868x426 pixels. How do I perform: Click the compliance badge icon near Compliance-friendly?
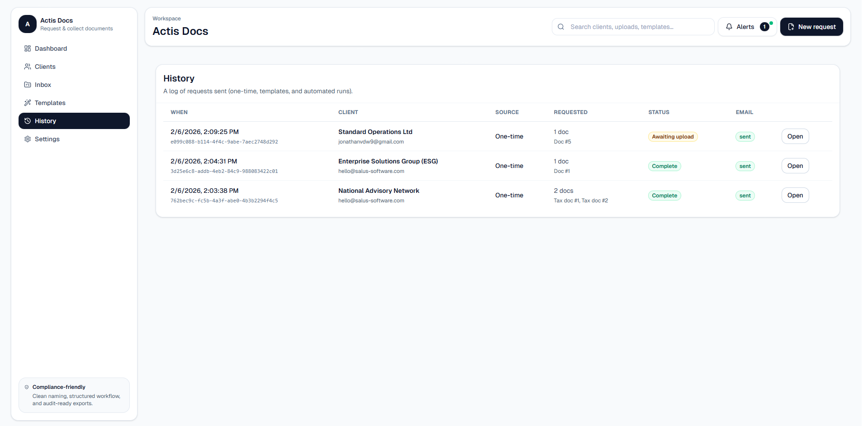point(27,387)
